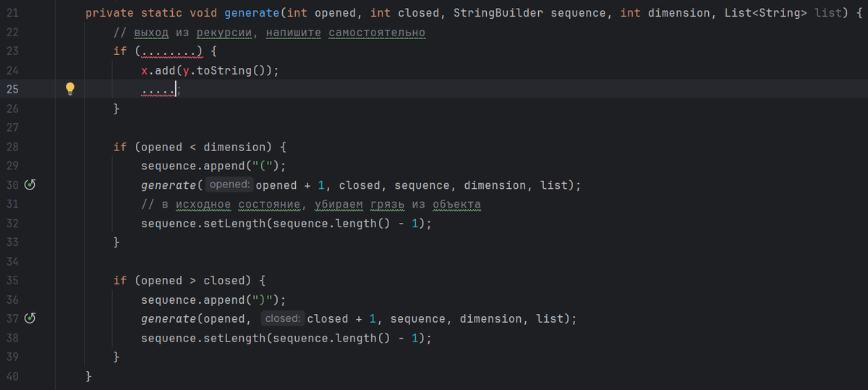The image size is (868, 390).
Task: Click the closing brace on line 40
Action: pyautogui.click(x=88, y=376)
